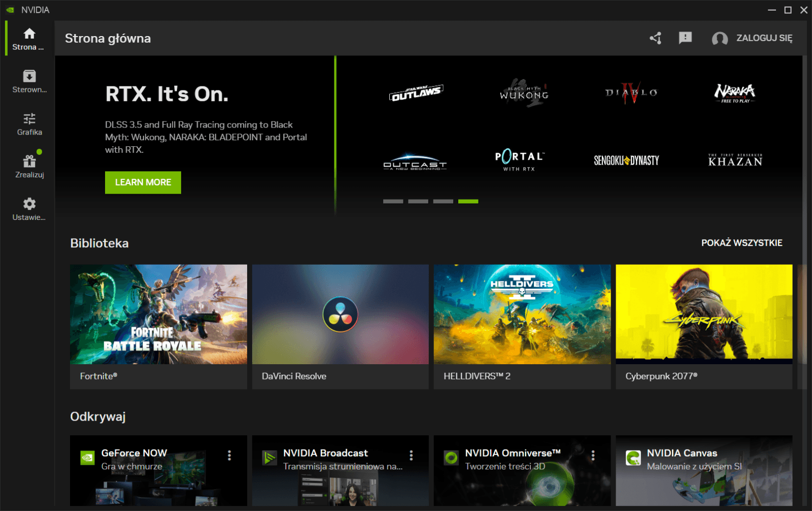
Task: Open NVIDIA Omniverse three-dot menu
Action: tap(593, 455)
